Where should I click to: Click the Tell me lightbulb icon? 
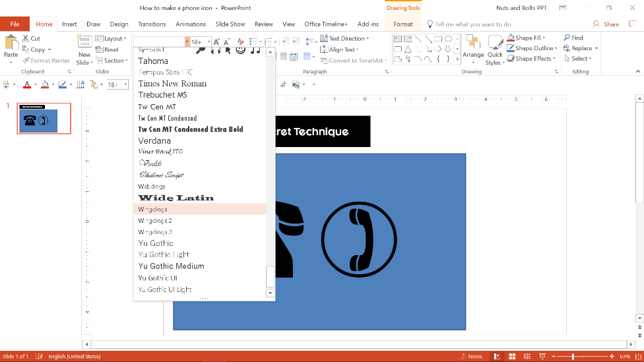click(x=430, y=24)
